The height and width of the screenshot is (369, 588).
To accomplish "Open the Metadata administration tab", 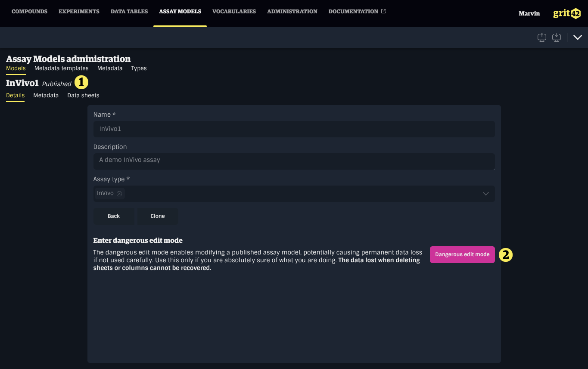I will coord(110,68).
